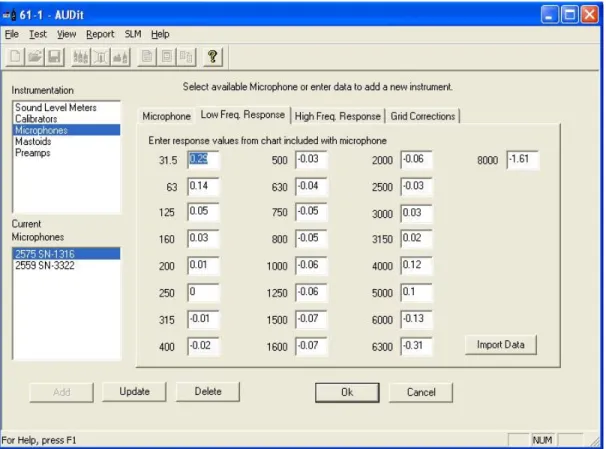Click the 8000 Hz response field
The height and width of the screenshot is (449, 606).
click(523, 160)
